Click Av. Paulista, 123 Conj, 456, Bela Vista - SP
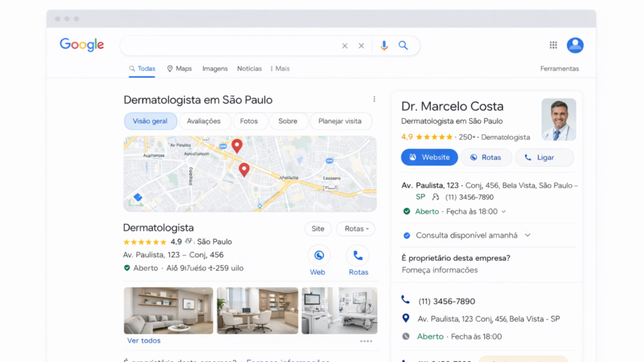This screenshot has height=362, width=644. (489, 319)
